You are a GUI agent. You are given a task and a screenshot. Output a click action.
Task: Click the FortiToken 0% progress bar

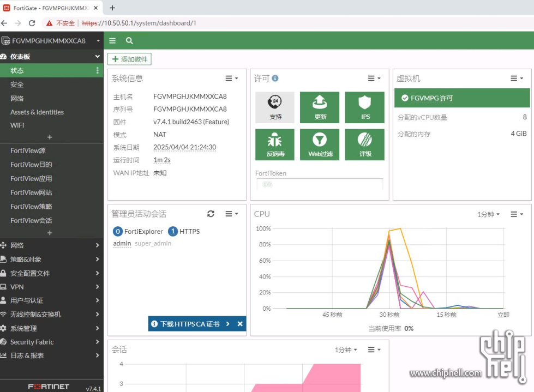320,184
